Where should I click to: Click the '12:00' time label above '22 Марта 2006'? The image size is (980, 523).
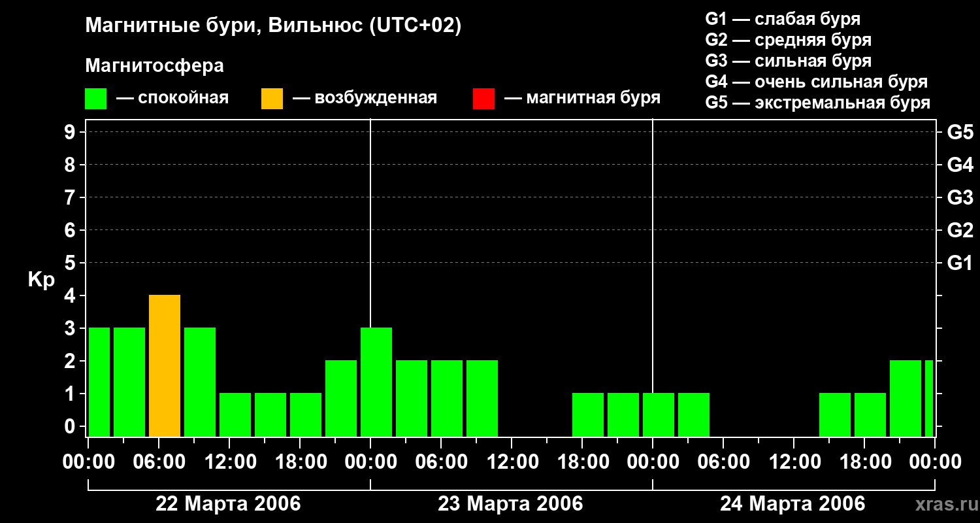(229, 462)
